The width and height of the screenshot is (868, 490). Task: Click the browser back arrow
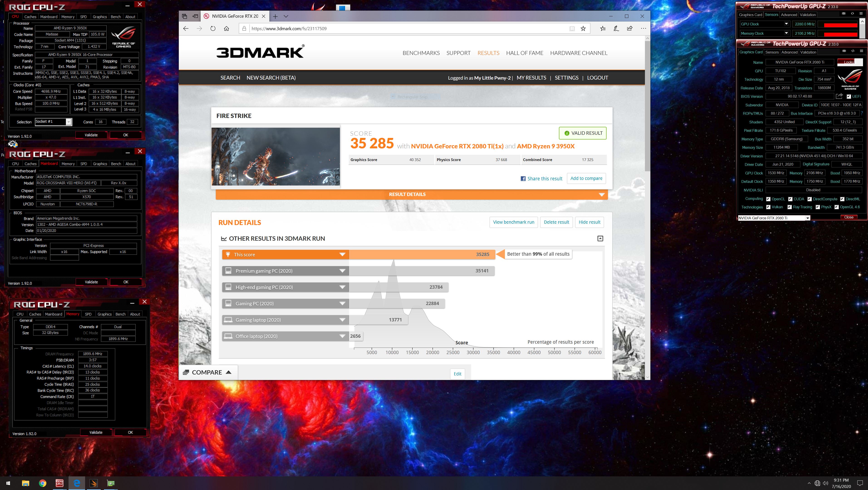pyautogui.click(x=186, y=29)
